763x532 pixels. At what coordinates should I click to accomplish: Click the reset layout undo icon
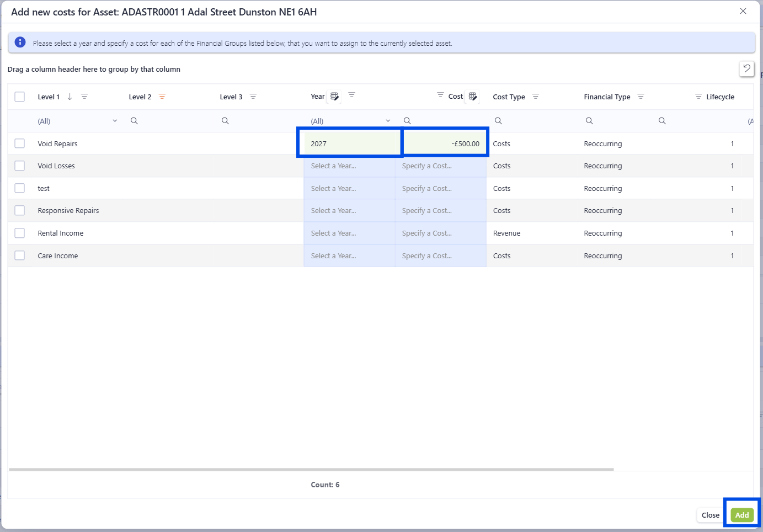(746, 68)
